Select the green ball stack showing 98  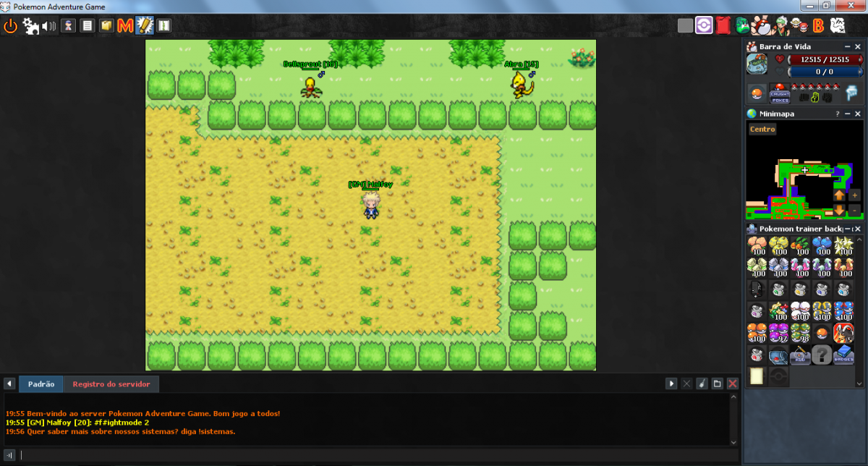801,334
